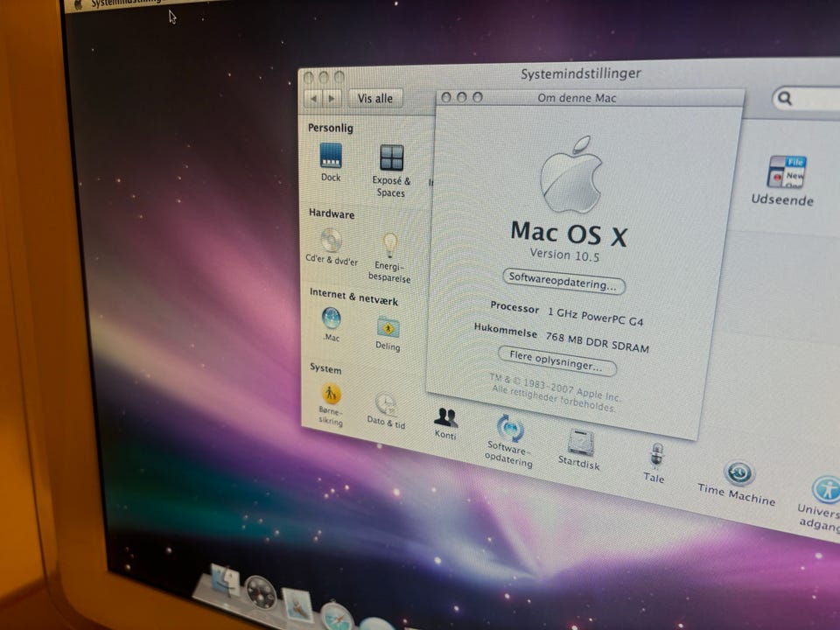This screenshot has height=630, width=840.
Task: Click Finder icon in the Dock
Action: 226,581
